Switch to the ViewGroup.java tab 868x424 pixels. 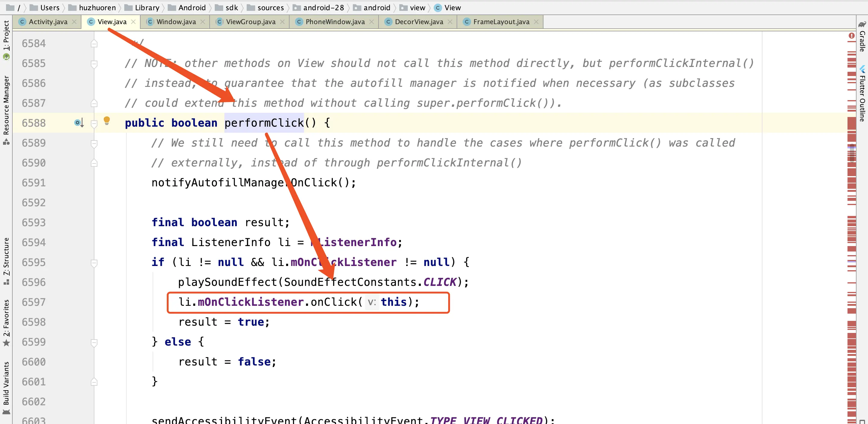click(250, 22)
